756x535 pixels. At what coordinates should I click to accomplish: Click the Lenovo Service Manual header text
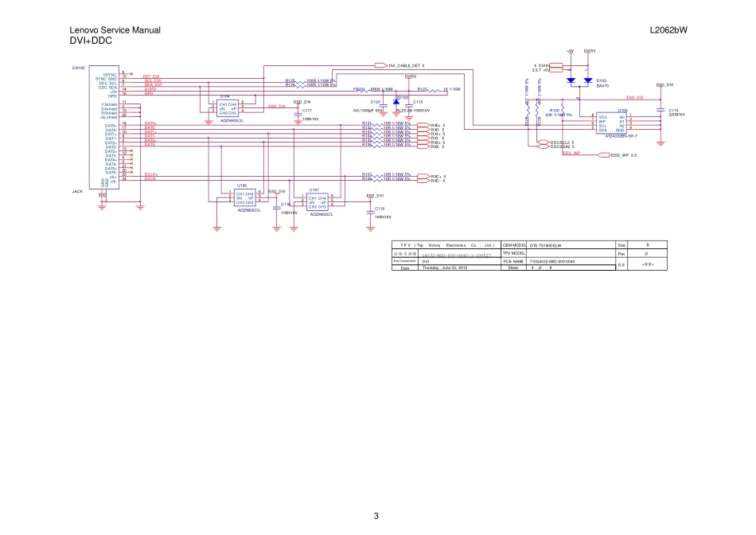[x=115, y=30]
